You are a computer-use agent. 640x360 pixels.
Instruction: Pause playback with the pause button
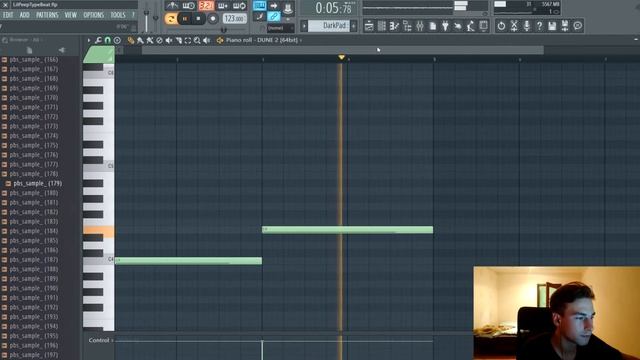pos(185,18)
